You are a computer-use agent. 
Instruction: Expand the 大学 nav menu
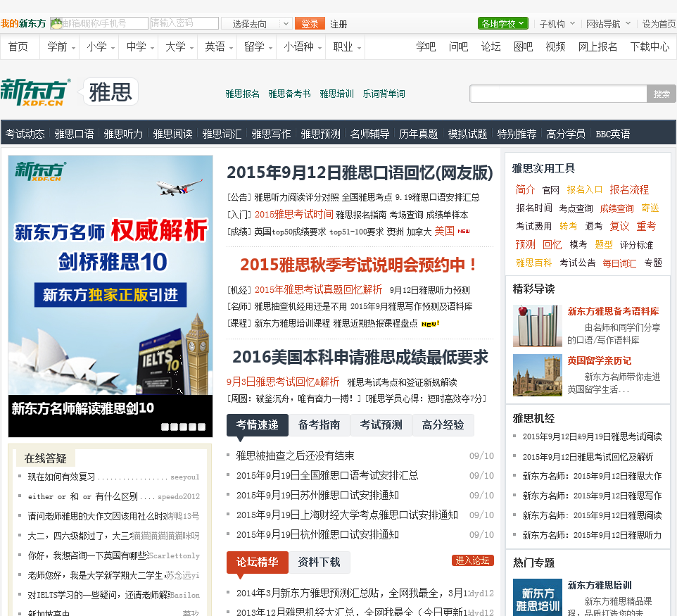pos(179,46)
